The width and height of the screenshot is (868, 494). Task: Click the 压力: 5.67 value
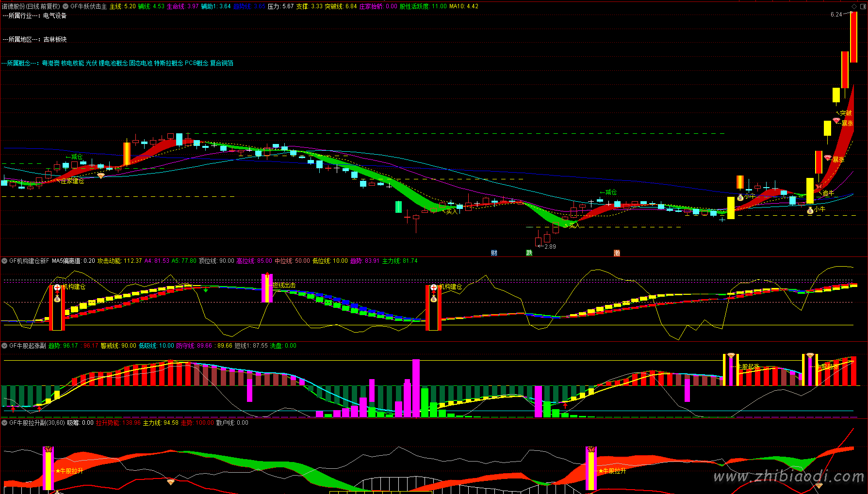[281, 6]
